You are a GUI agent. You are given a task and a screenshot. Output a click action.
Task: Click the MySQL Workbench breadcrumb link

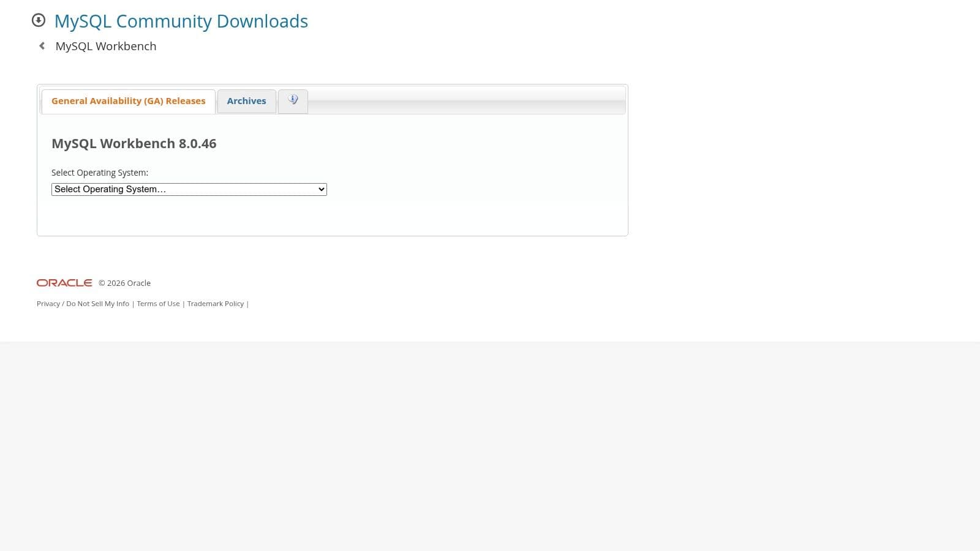[x=105, y=46]
